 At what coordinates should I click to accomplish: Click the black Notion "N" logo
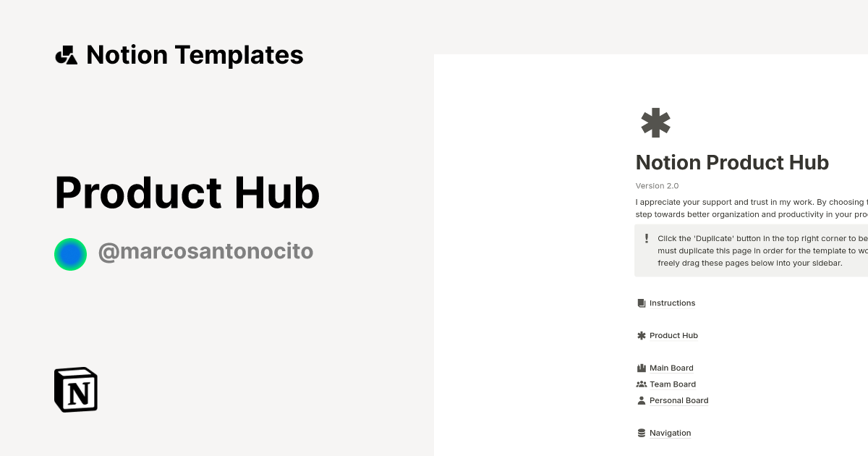75,389
